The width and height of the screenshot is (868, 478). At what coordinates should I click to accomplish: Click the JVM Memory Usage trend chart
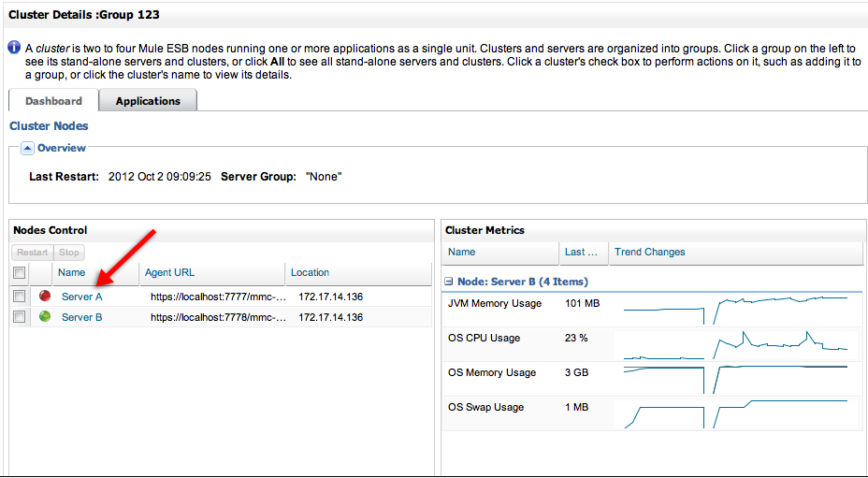(x=734, y=310)
